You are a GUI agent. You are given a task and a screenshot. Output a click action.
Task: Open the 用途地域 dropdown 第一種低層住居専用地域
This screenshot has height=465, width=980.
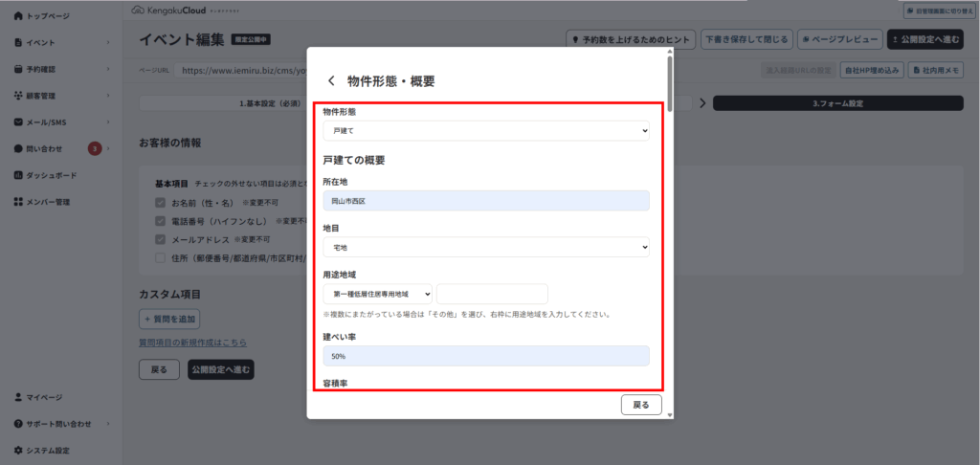(377, 294)
